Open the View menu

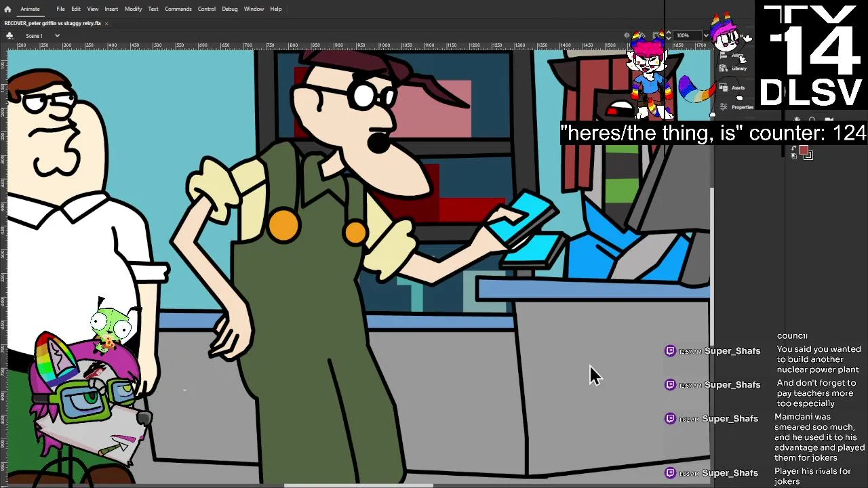coord(93,9)
